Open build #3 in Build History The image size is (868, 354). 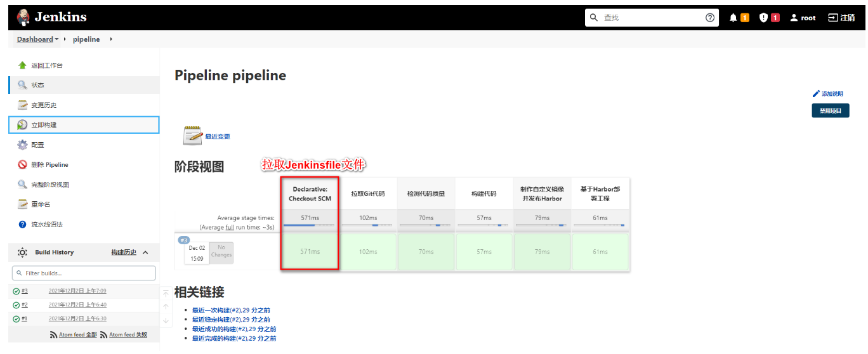(25, 291)
